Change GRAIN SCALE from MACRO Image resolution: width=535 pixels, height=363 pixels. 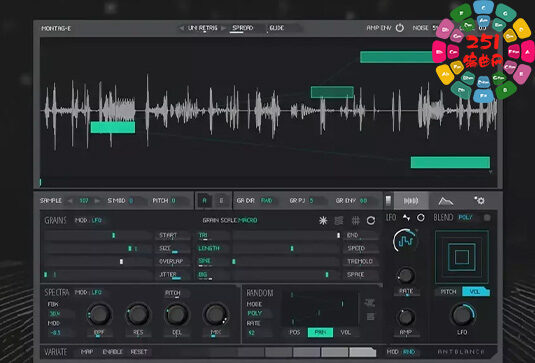(x=248, y=220)
